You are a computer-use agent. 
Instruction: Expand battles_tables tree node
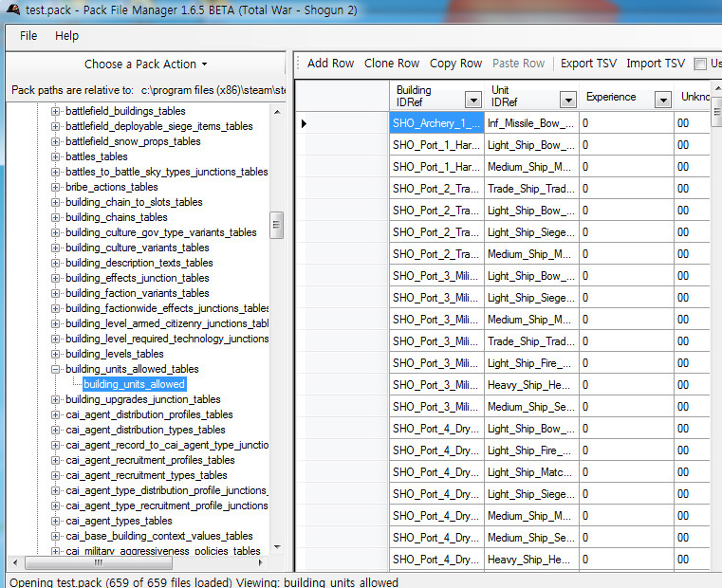55,156
